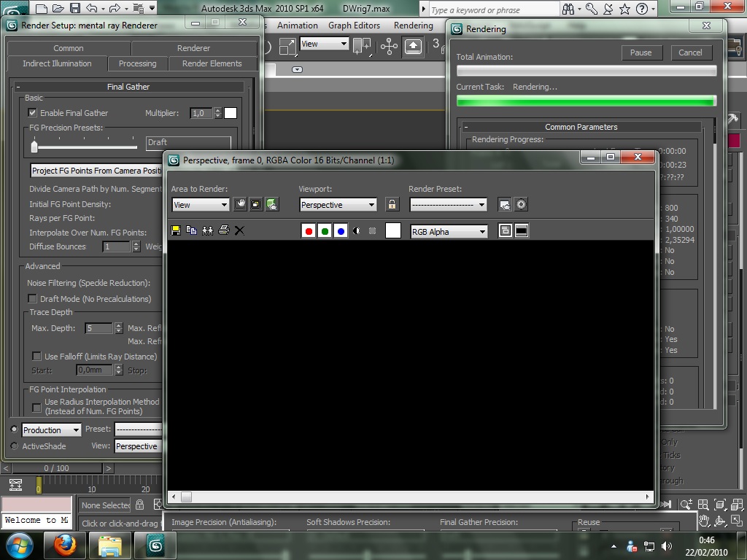Open Project FG Points From Camera dropdown
The width and height of the screenshot is (747, 560).
coord(96,171)
